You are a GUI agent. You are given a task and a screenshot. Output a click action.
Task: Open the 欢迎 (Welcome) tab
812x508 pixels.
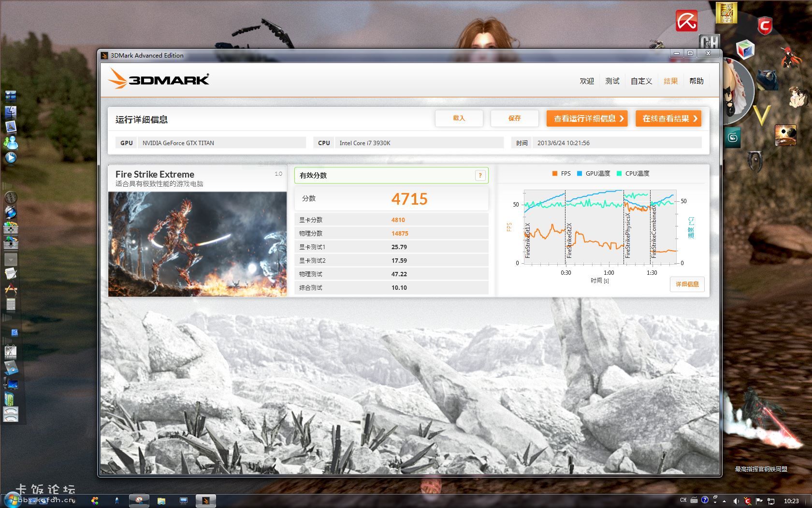587,81
